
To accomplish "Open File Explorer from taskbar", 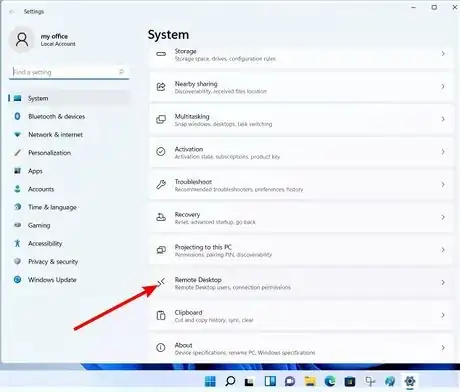I will [310, 381].
